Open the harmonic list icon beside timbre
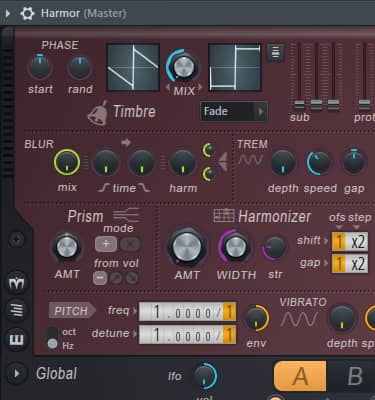 click(275, 52)
